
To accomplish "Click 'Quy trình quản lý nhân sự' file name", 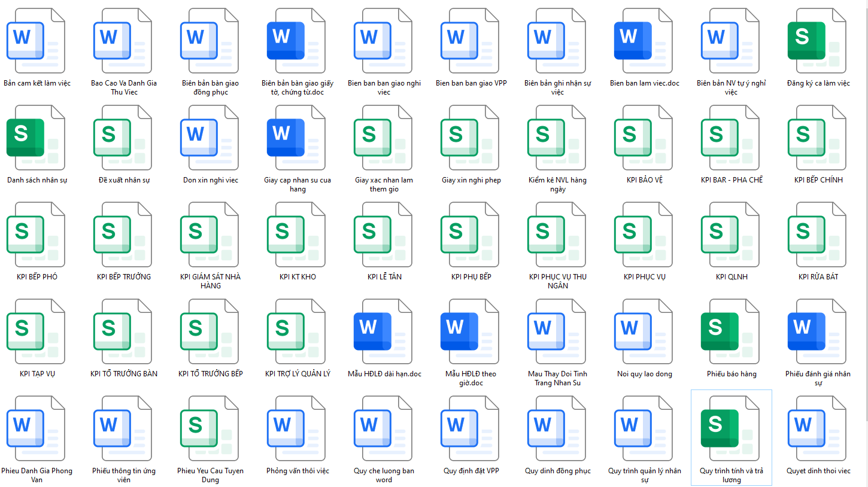I will click(x=645, y=476).
